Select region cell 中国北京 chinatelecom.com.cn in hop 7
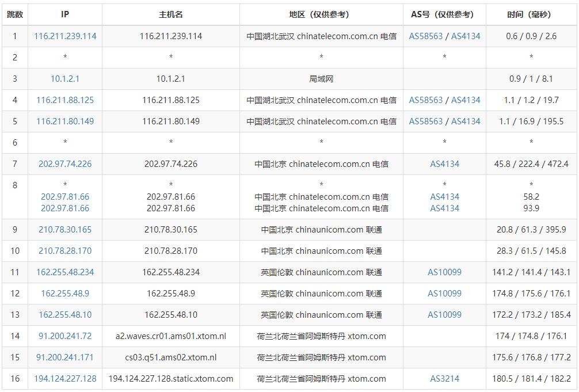 tap(321, 164)
